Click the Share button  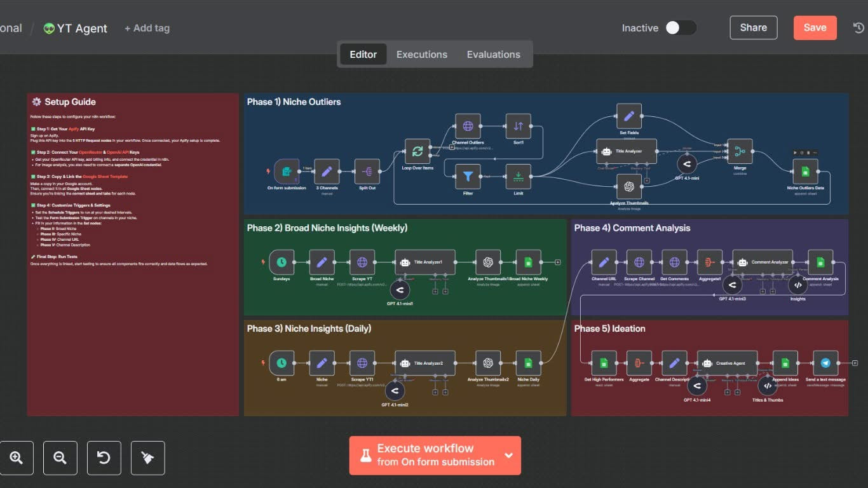(x=754, y=28)
